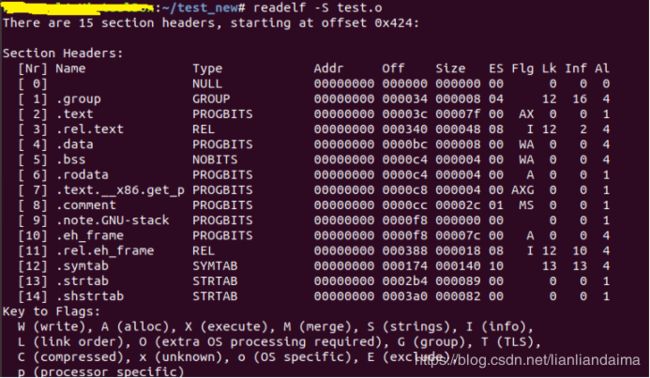This screenshot has width=650, height=378.
Task: Click the Key to Flags heading
Action: point(51,312)
